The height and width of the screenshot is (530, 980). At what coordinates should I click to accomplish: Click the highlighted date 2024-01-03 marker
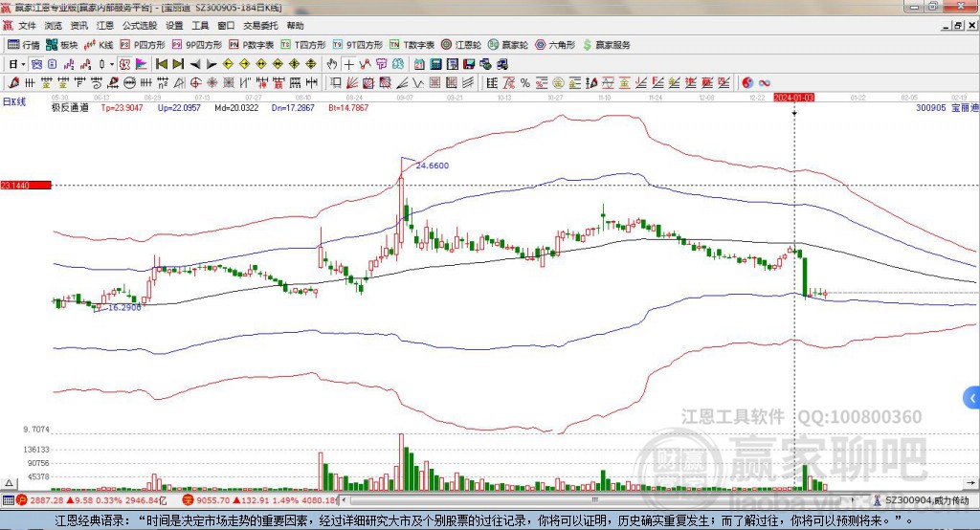[793, 98]
